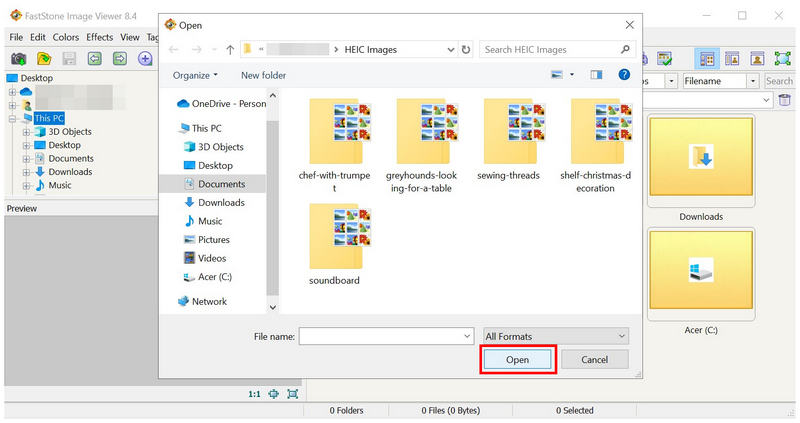Toggle the preview pane in Open dialog
This screenshot has height=423, width=800.
coord(596,74)
